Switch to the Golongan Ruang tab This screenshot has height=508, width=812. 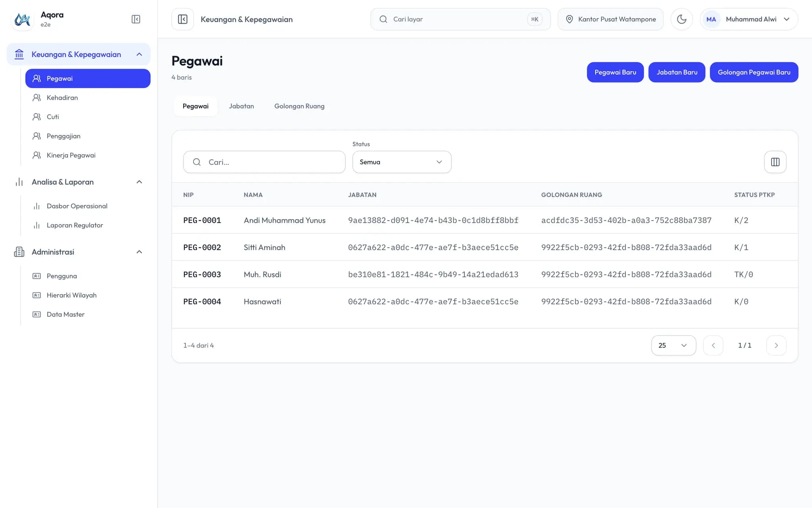(x=299, y=106)
